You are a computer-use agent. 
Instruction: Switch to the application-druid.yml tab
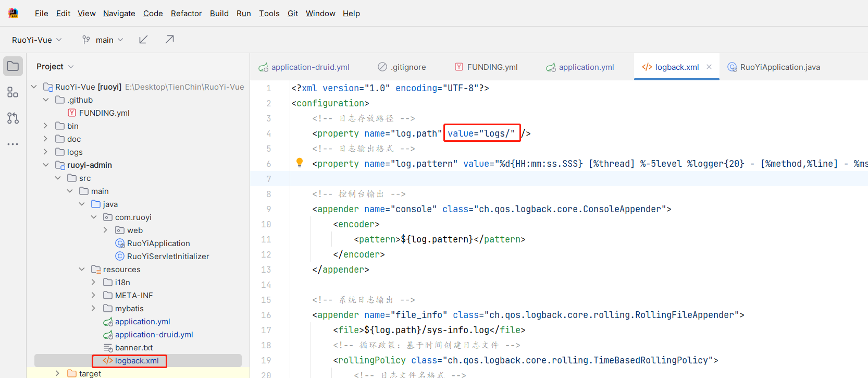pyautogui.click(x=304, y=67)
